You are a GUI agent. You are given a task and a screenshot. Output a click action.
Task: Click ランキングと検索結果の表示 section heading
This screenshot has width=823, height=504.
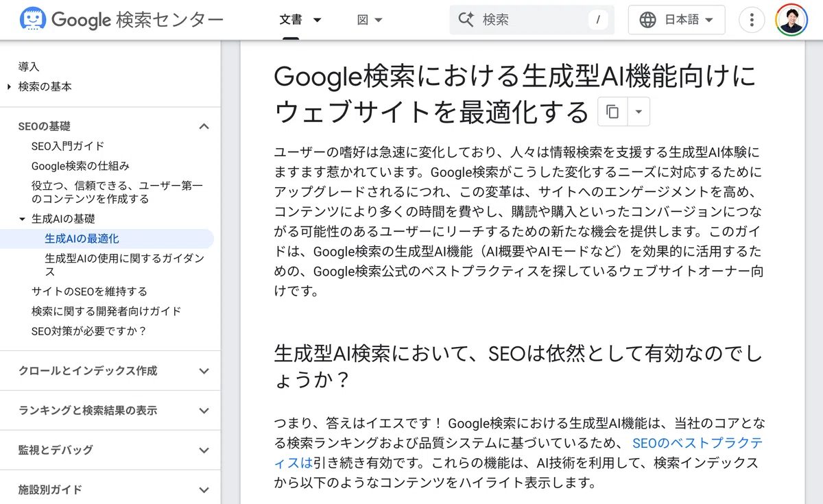pyautogui.click(x=88, y=411)
